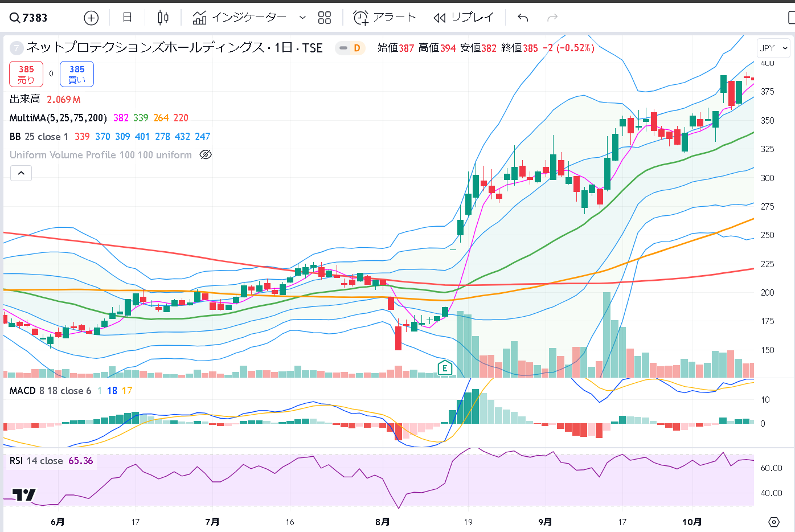Click the TradingView logo
Viewport: 795px width, 532px height.
[x=24, y=495]
